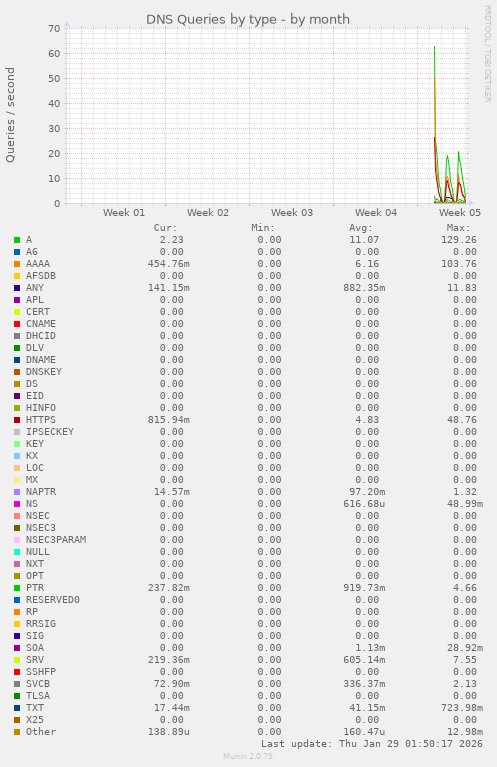
Task: Click the purple swatch beside SOA
Action: pyautogui.click(x=17, y=648)
